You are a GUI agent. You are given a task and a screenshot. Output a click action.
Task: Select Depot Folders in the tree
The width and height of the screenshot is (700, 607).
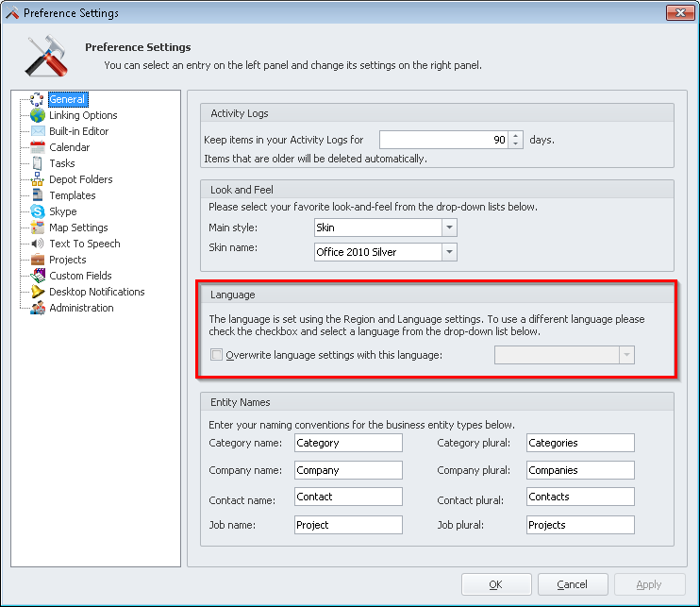pyautogui.click(x=80, y=179)
